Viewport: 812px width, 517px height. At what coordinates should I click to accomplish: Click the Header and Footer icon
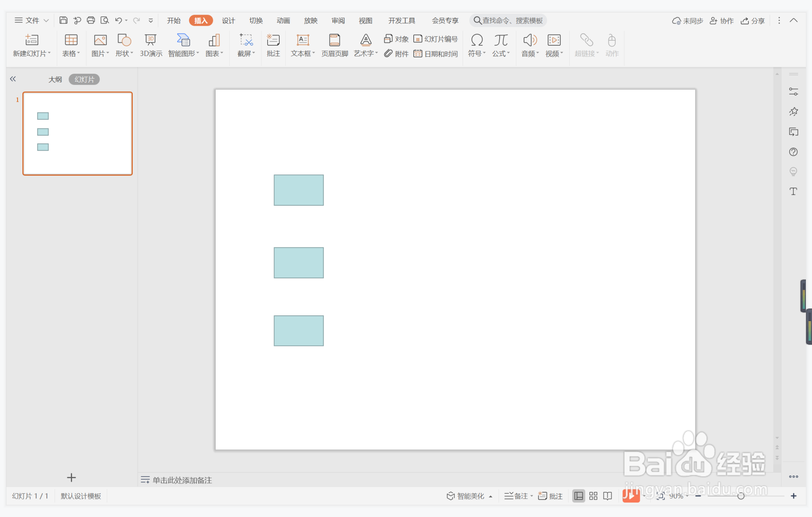pyautogui.click(x=334, y=40)
